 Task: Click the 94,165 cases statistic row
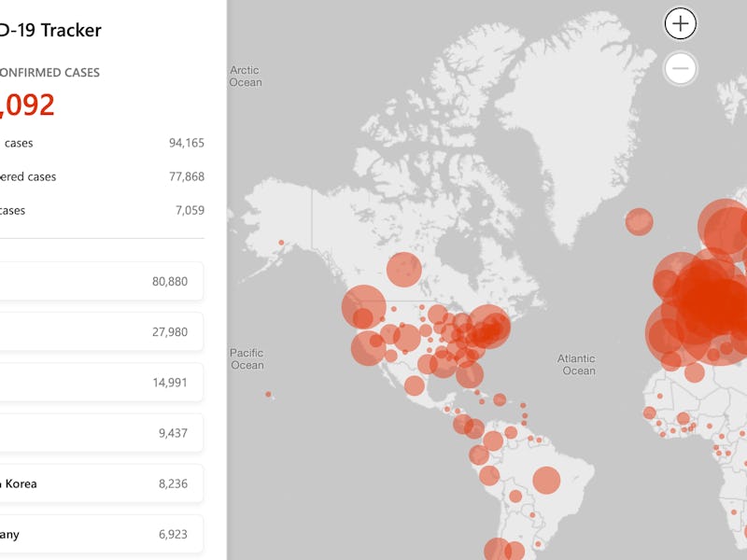point(101,143)
